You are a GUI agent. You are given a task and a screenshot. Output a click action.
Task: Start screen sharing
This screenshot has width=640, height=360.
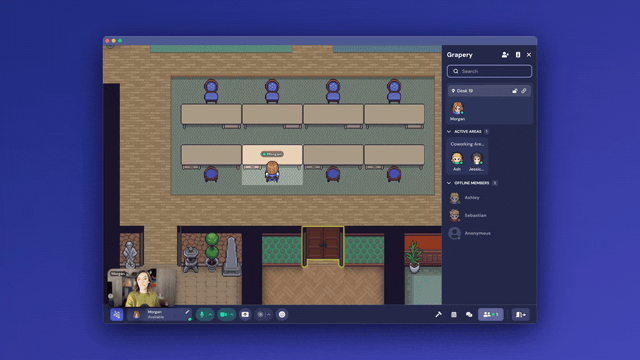(245, 314)
